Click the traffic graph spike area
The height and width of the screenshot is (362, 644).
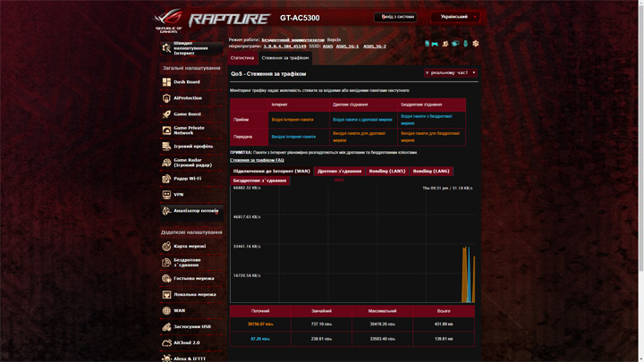pos(469,274)
